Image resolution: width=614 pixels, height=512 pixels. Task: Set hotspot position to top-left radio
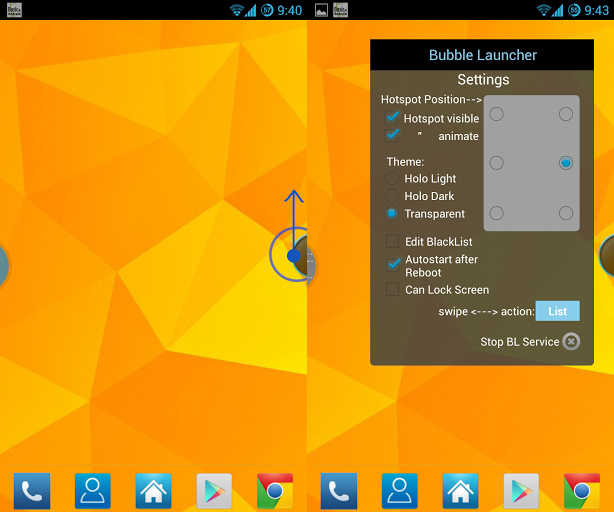pos(496,114)
